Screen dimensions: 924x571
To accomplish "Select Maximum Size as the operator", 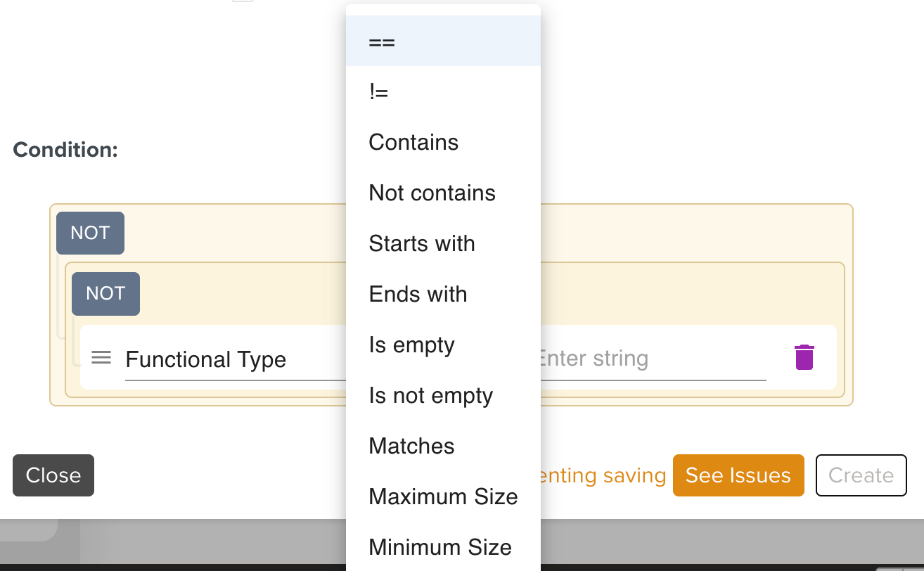I will pos(443,496).
